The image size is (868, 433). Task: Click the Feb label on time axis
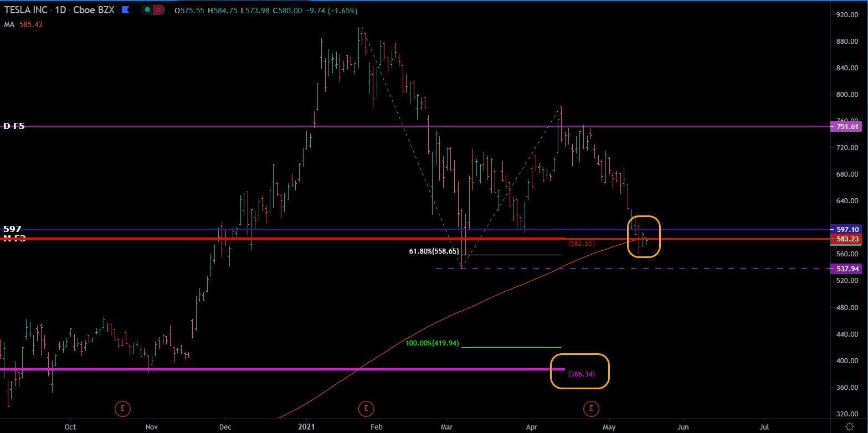click(x=376, y=427)
